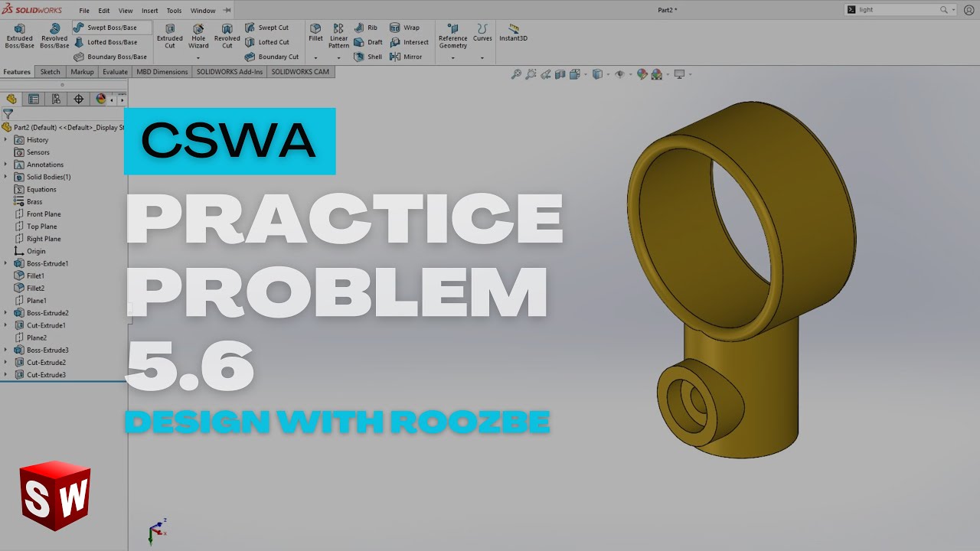Select the Mirror feature
The width and height of the screenshot is (980, 551).
point(406,57)
